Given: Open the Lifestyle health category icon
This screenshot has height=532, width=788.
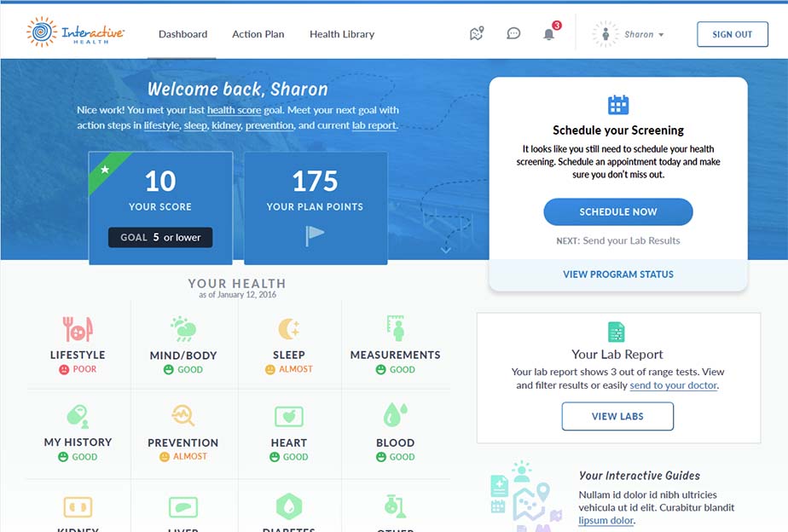Looking at the screenshot, I should (78, 329).
